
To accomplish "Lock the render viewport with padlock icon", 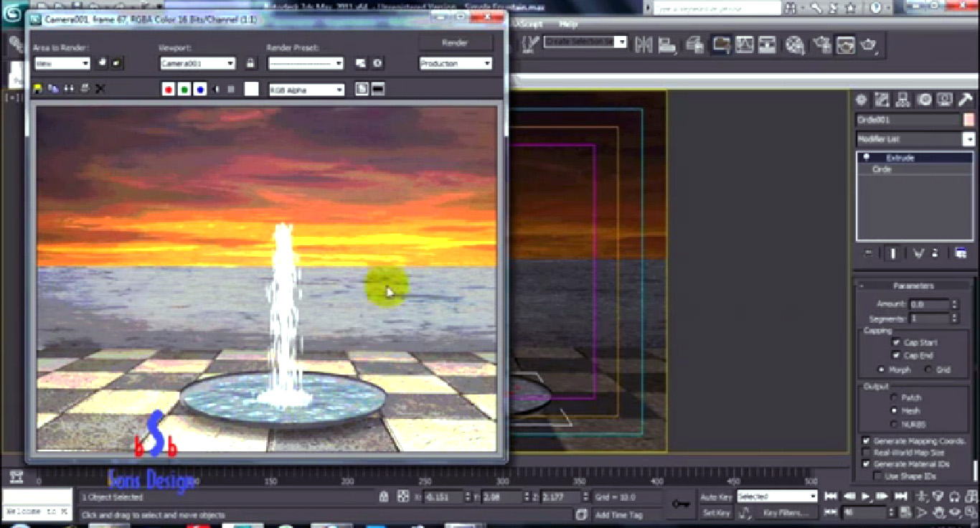I will [x=250, y=63].
